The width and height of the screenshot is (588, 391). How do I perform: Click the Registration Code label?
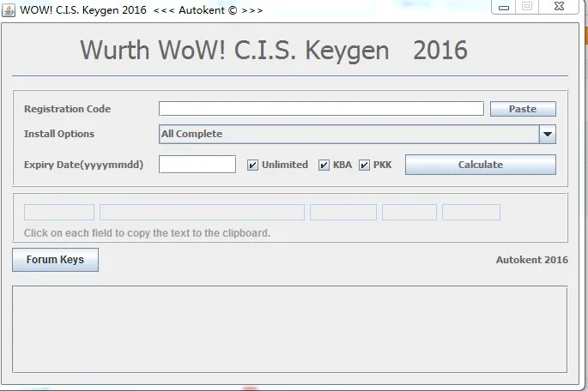point(68,109)
